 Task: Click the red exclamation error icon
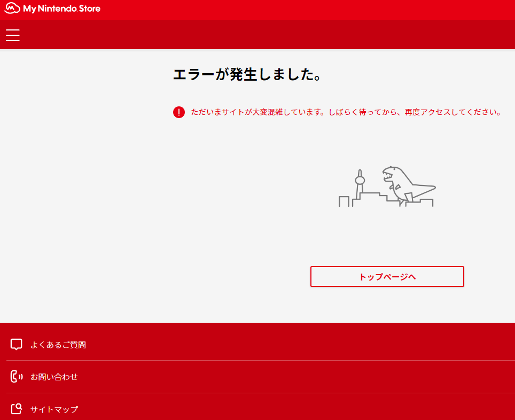179,112
